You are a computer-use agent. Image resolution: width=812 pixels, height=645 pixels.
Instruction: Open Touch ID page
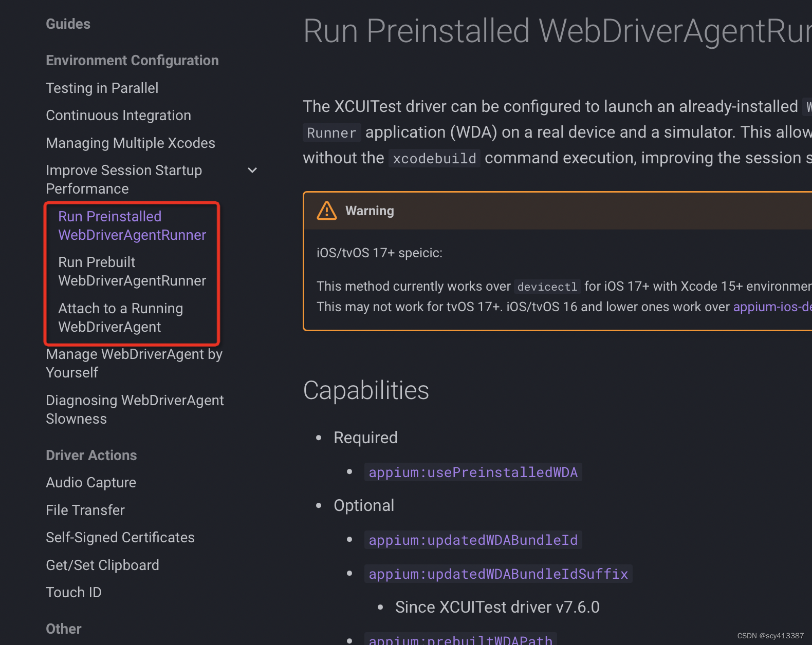[x=74, y=593]
